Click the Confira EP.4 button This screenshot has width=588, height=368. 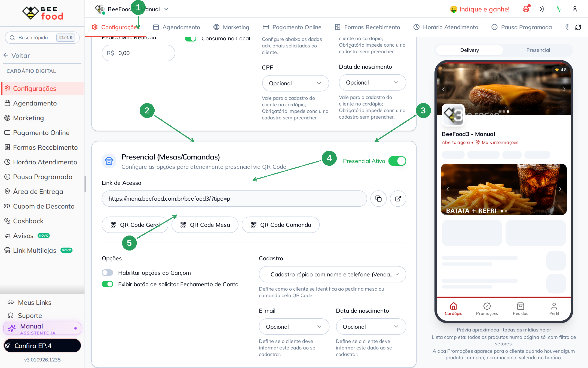(x=42, y=346)
